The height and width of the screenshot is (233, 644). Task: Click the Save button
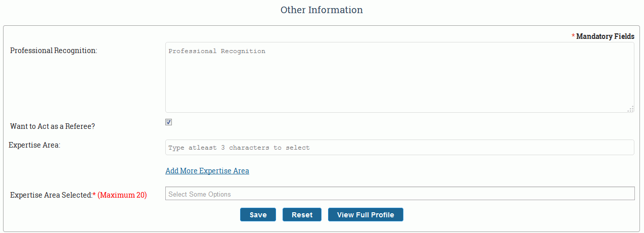pos(258,215)
